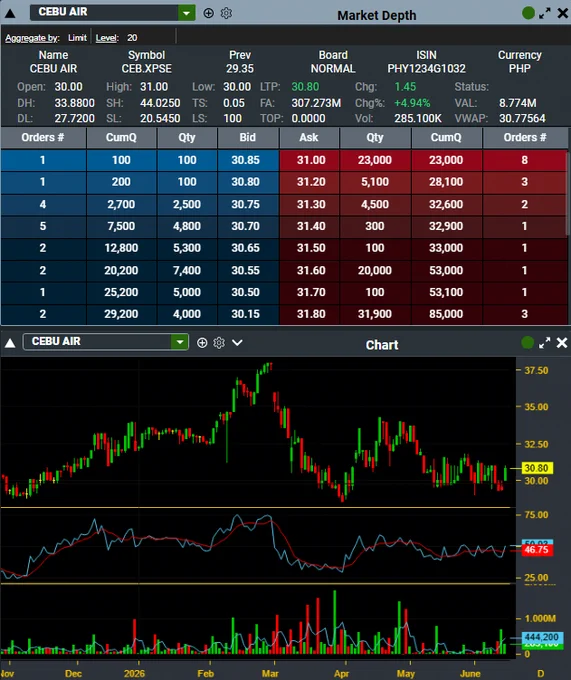
Task: Select bid price 30.80
Action: point(245,182)
